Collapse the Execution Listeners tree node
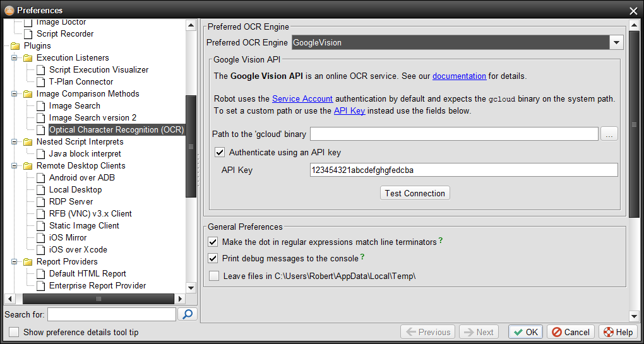This screenshot has width=644, height=344. (x=15, y=58)
